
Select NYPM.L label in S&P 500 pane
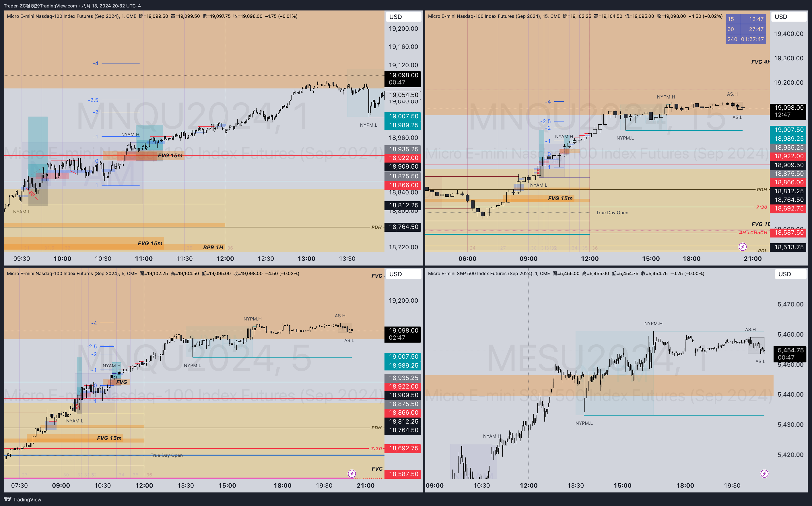(x=584, y=423)
